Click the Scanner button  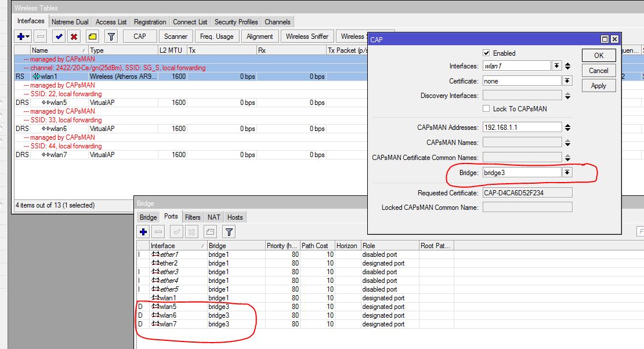(x=175, y=37)
